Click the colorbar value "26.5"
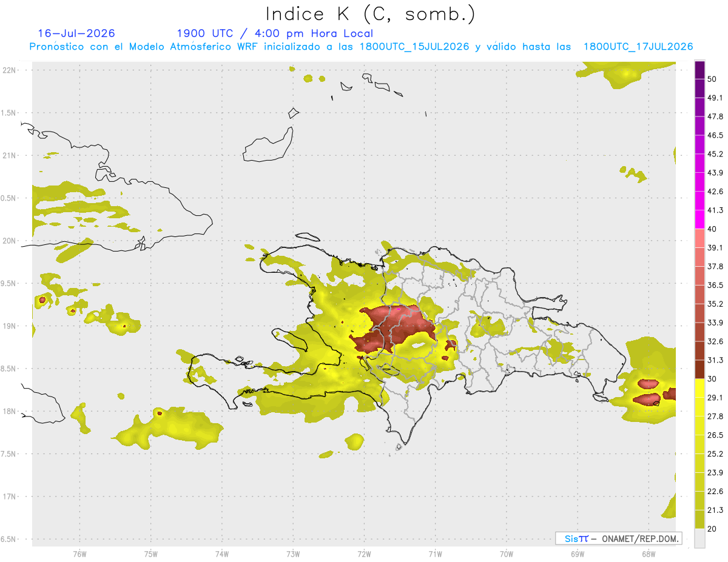 coord(715,435)
